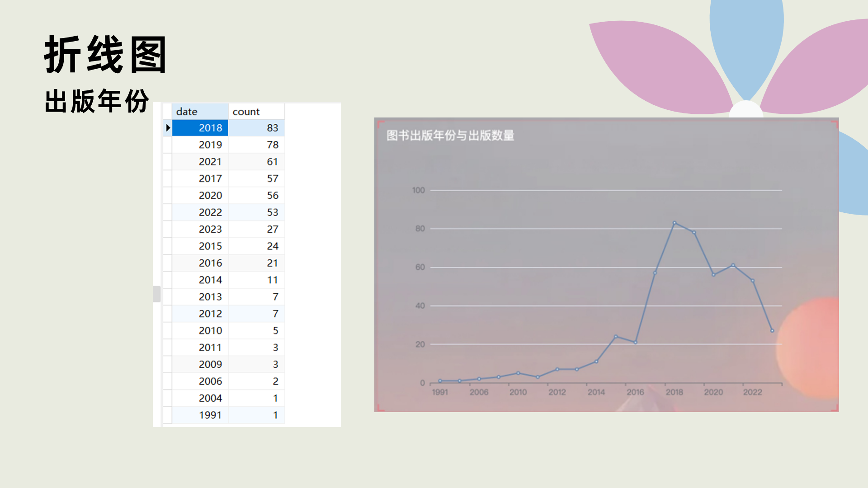
Task: Click the x-axis label 2010
Action: click(518, 392)
